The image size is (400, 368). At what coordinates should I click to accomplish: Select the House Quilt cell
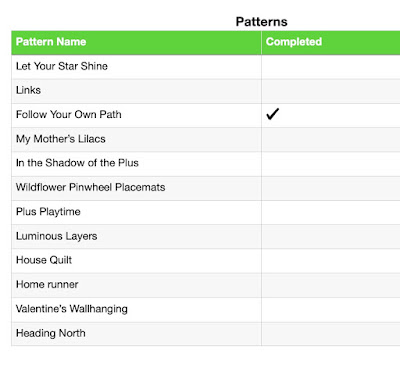[x=136, y=261]
